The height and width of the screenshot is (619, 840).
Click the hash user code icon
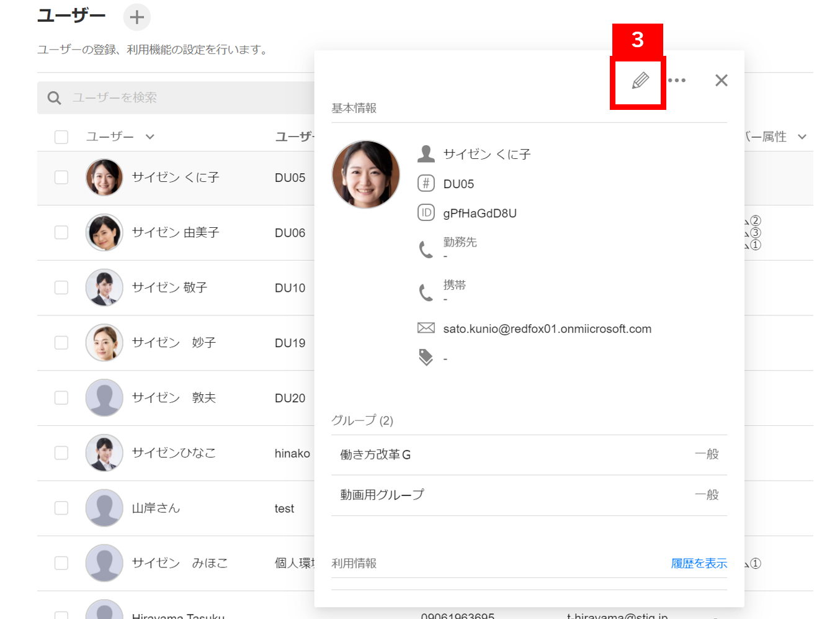click(426, 183)
